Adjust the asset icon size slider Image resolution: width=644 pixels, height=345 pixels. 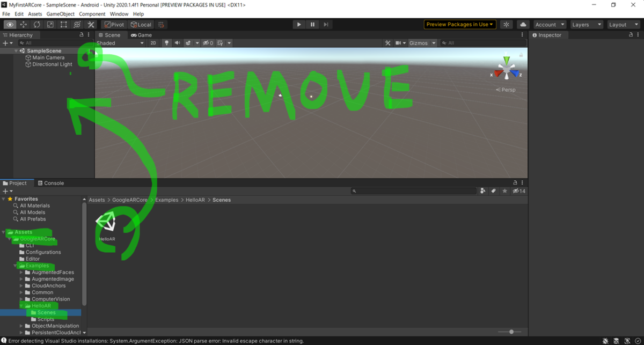[511, 332]
